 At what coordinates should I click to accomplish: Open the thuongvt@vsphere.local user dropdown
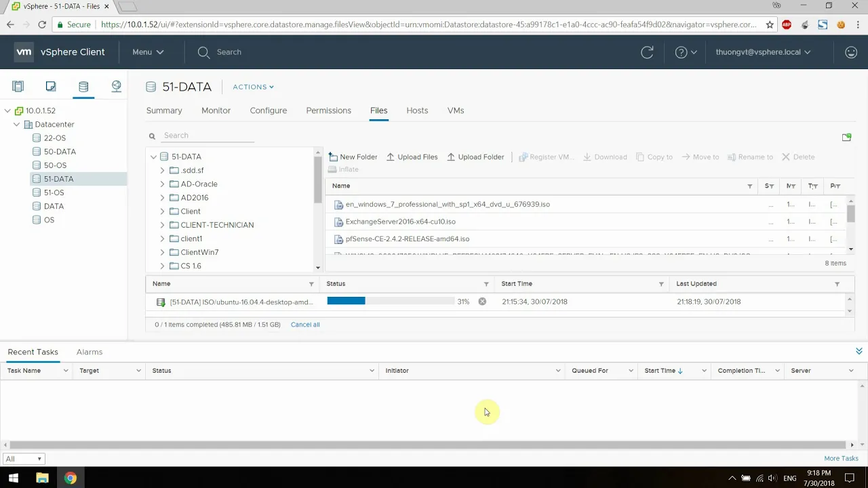click(763, 52)
